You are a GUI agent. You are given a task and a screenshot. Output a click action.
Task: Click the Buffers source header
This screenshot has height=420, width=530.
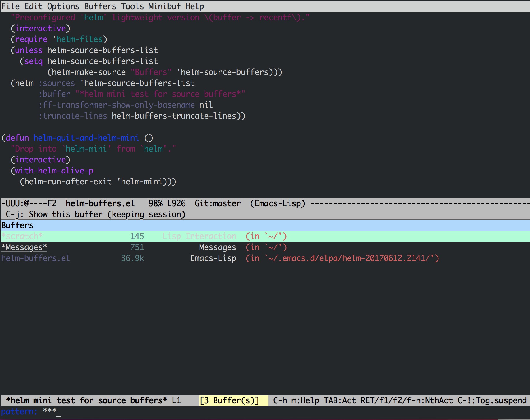coord(265,225)
